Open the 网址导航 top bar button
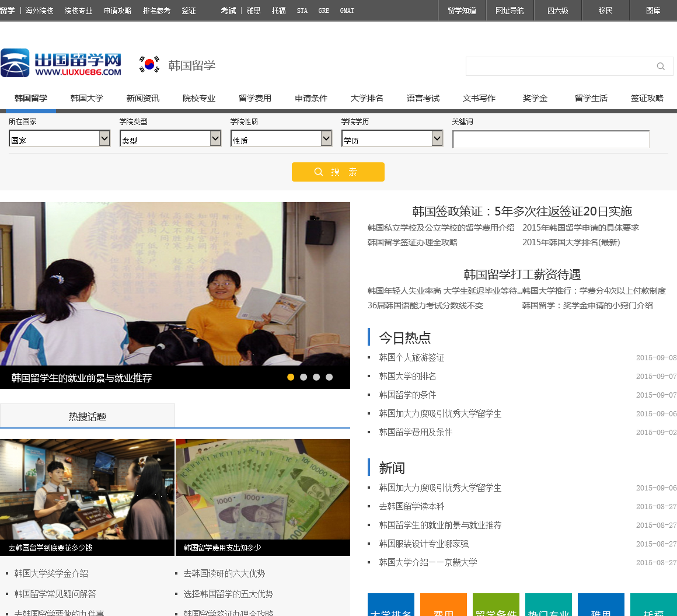Viewport: 677px width, 616px height. point(510,11)
